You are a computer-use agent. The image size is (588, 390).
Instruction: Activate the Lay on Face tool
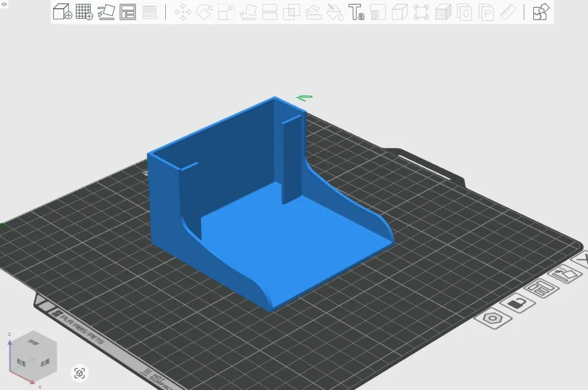248,11
